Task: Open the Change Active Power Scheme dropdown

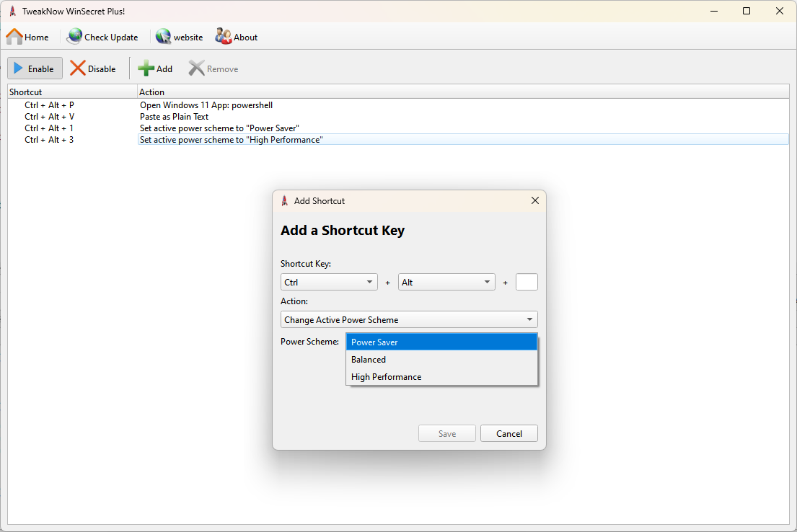Action: click(409, 319)
